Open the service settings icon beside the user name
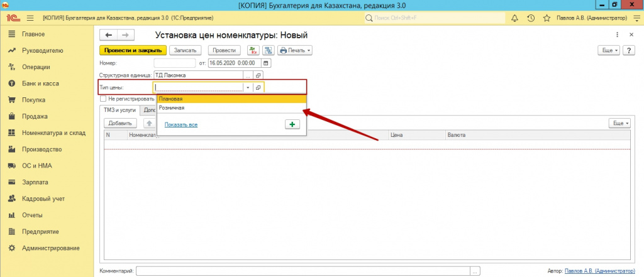This screenshot has width=644, height=277. (x=636, y=18)
